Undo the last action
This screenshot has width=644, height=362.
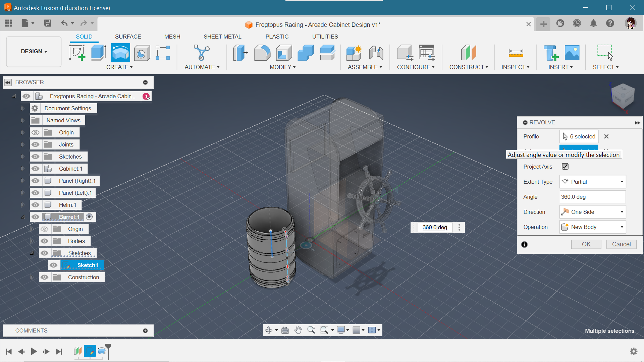64,23
